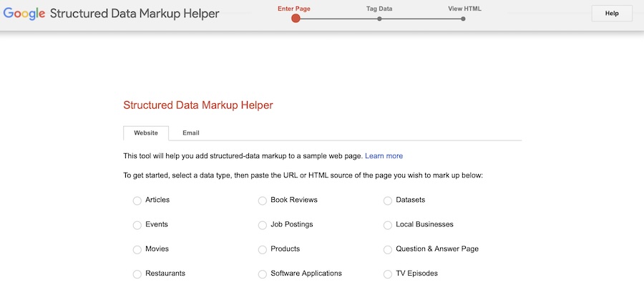Pick the TV Episodes radio button
The width and height of the screenshot is (644, 290).
click(x=388, y=274)
